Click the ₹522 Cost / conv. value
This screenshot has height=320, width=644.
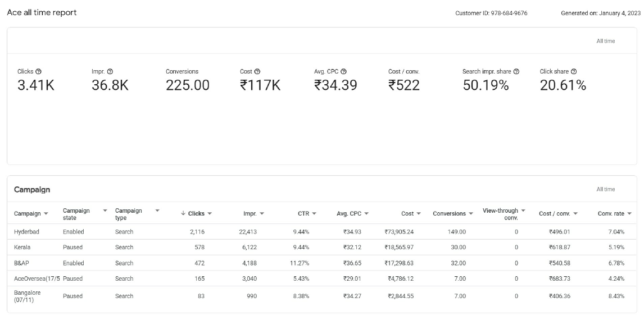[404, 85]
